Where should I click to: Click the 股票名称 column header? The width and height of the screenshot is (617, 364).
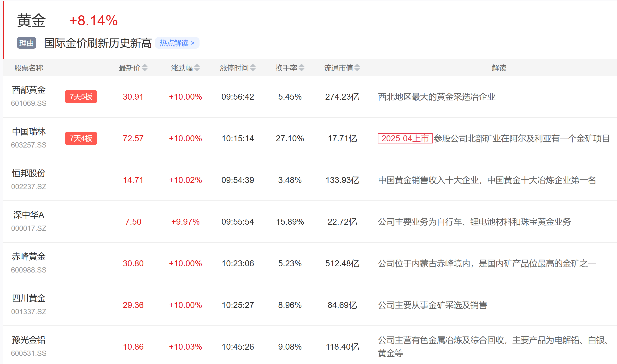point(29,68)
